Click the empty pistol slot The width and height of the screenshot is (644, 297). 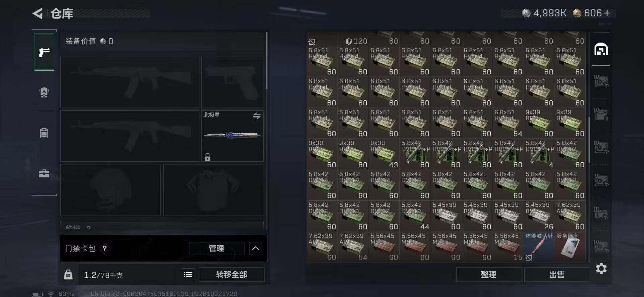click(232, 82)
